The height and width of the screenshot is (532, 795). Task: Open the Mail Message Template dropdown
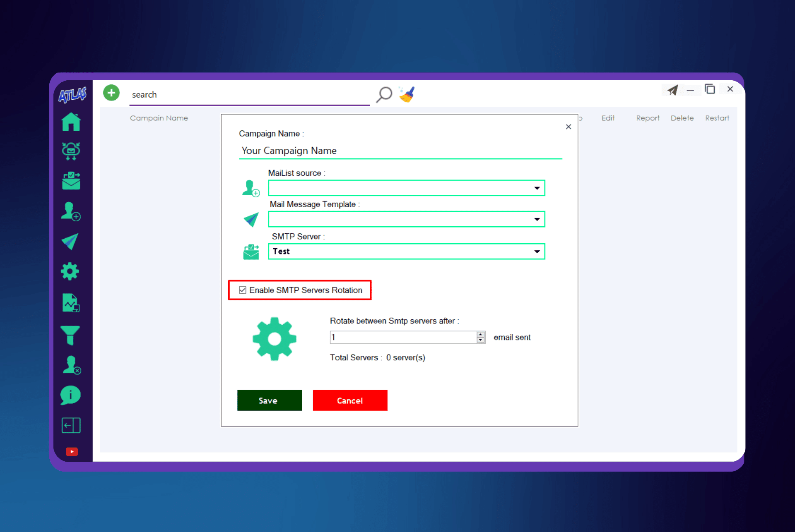[537, 219]
